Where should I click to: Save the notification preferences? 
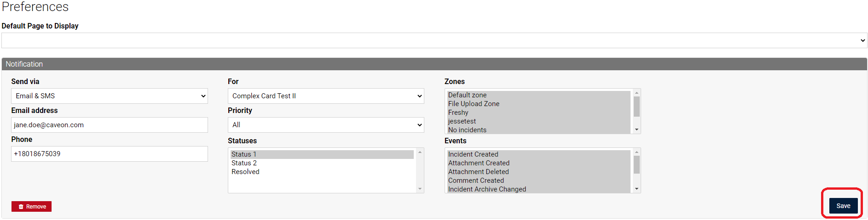[x=843, y=206]
